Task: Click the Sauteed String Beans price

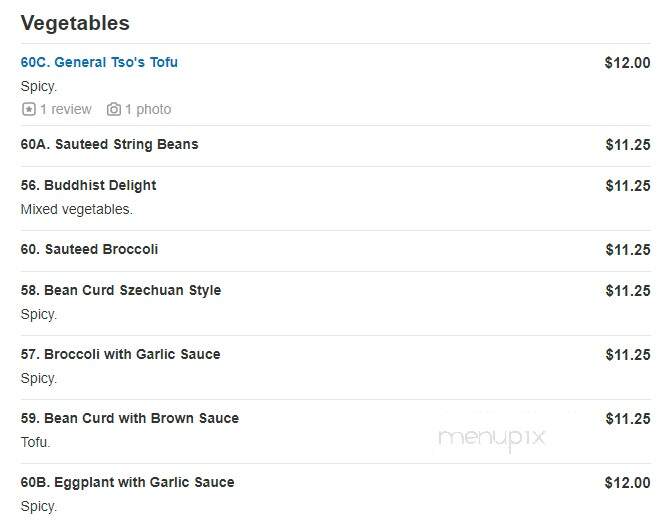Action: point(628,145)
